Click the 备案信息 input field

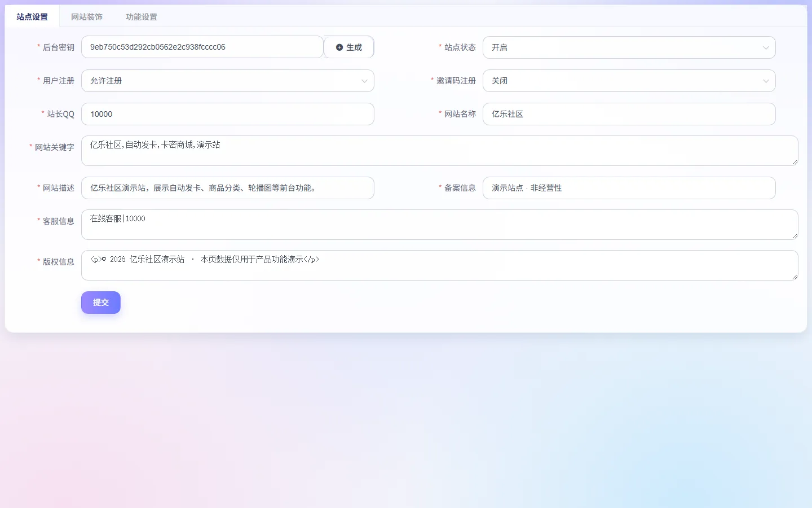pyautogui.click(x=629, y=188)
